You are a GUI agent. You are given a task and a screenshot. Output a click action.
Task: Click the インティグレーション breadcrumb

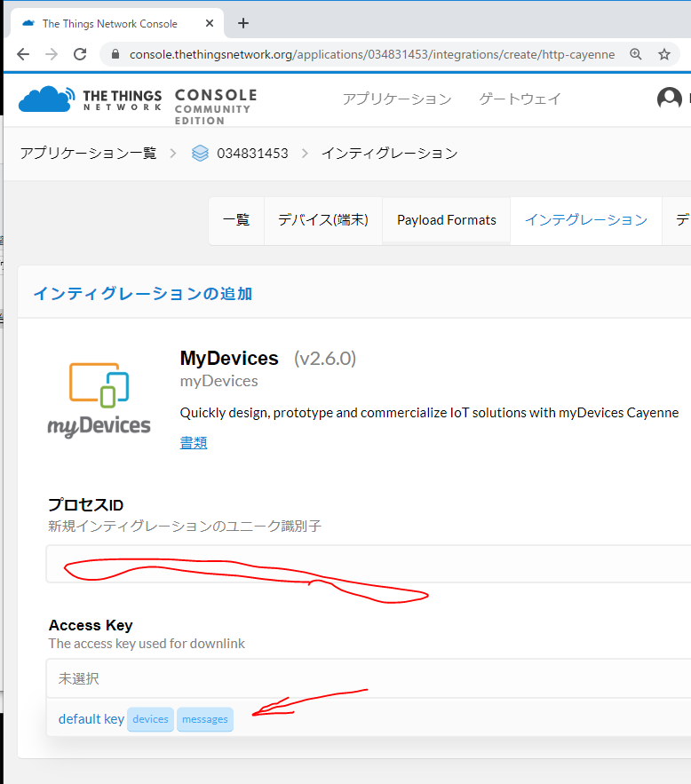[390, 153]
